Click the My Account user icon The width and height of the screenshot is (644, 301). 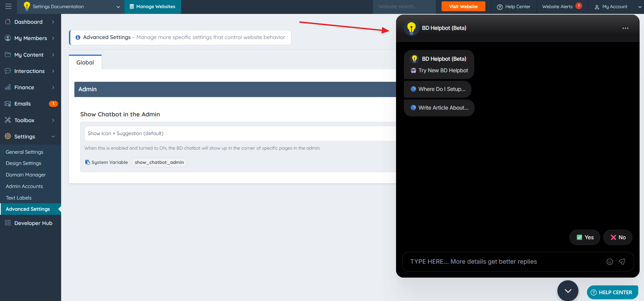(x=597, y=7)
